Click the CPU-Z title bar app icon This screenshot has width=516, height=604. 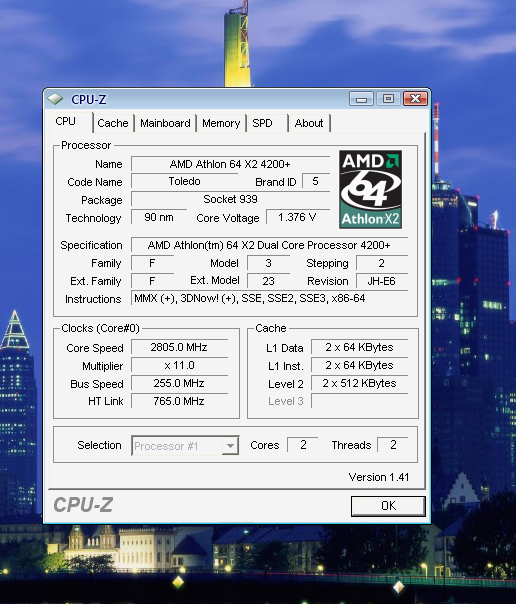coord(55,99)
